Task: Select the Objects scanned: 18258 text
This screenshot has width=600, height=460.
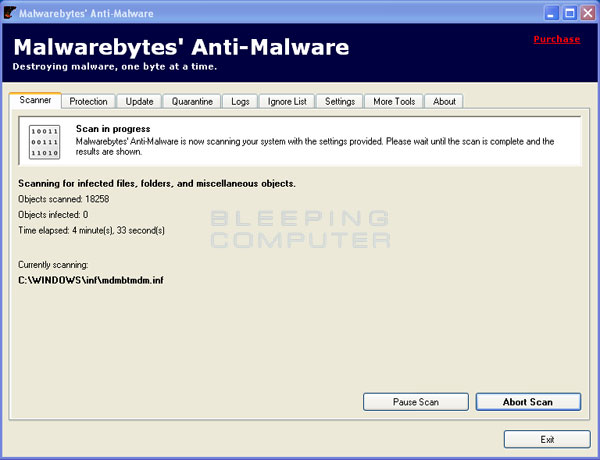Action: 64,199
